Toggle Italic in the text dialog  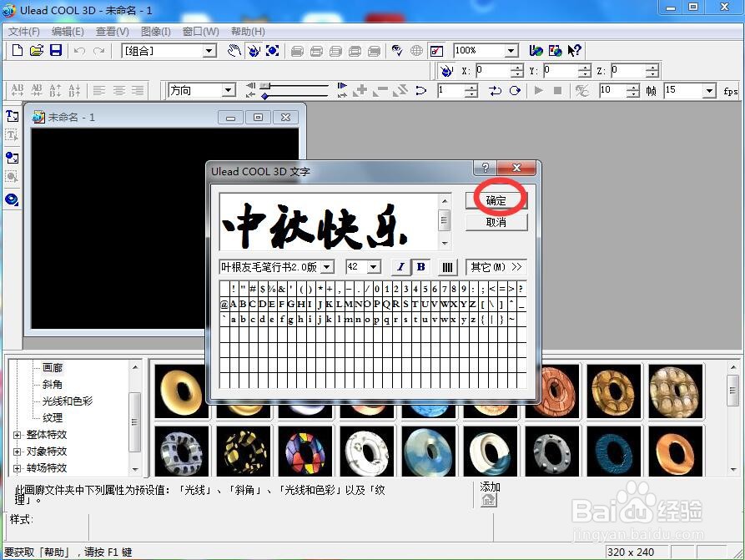[x=400, y=267]
